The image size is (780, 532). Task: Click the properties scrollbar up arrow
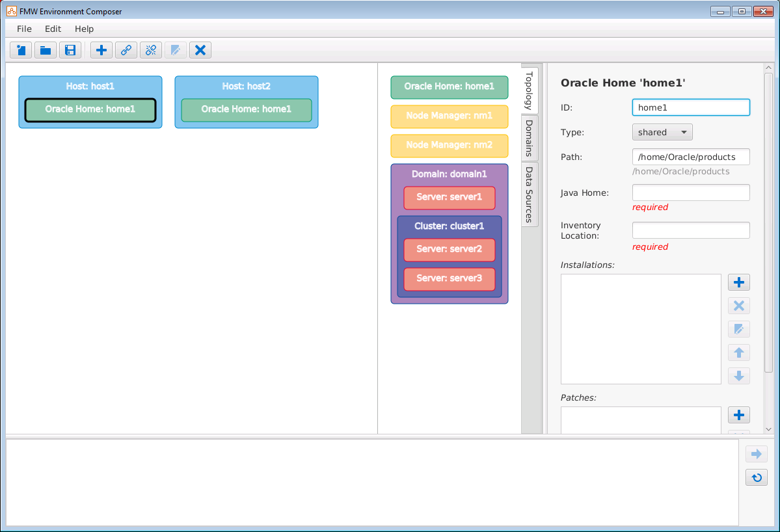pos(768,67)
